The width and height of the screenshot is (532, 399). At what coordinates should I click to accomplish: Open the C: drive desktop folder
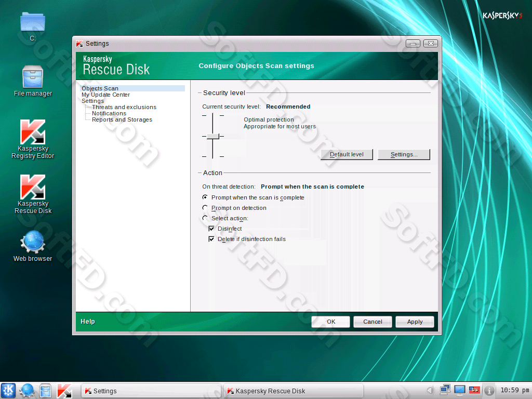point(33,26)
